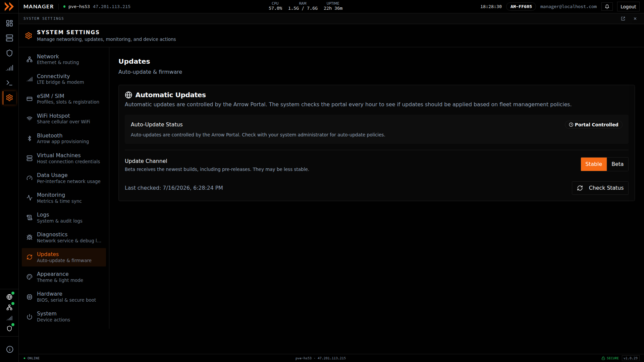The image size is (644, 362).
Task: Open Logs section
Action: click(x=64, y=218)
